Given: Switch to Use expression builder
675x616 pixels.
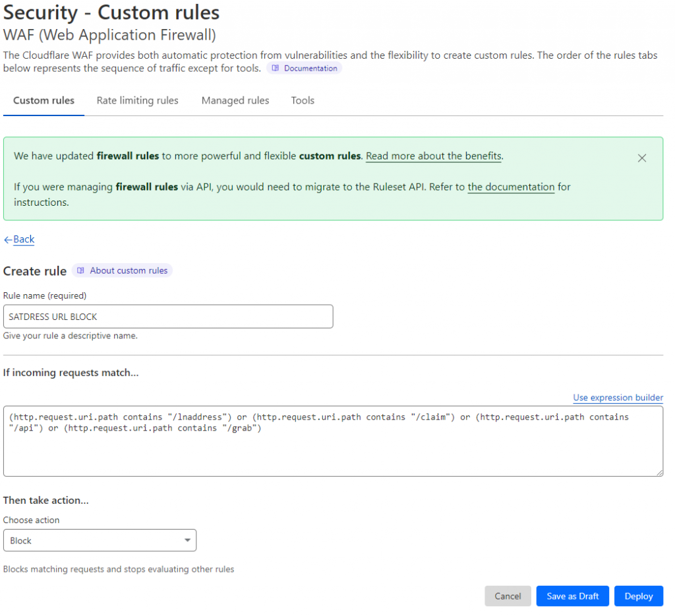Looking at the screenshot, I should point(618,398).
